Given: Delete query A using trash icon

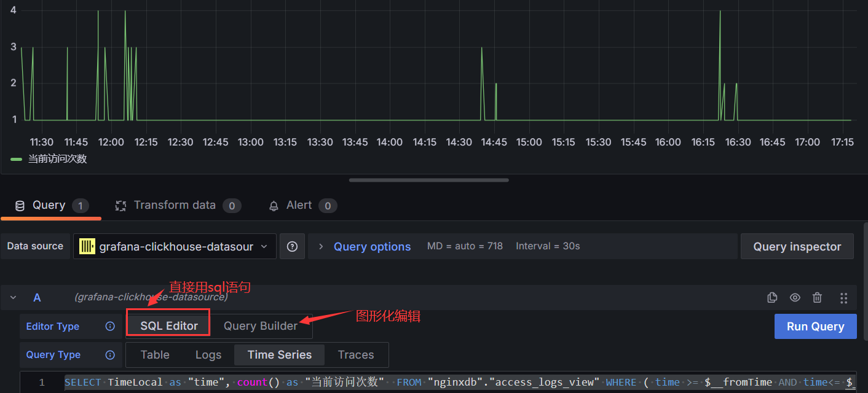Looking at the screenshot, I should [x=817, y=297].
